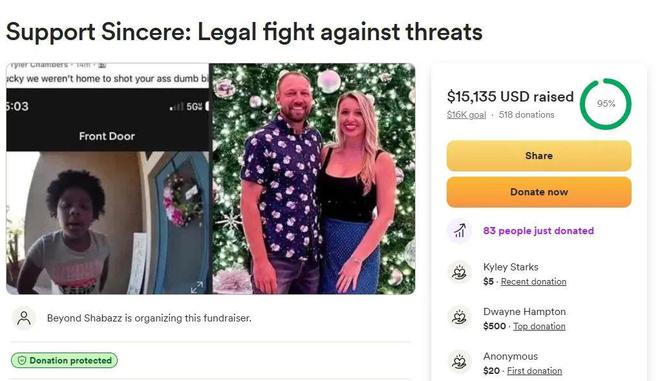The width and height of the screenshot is (660, 381).
Task: Click the Donation protected badge
Action: click(x=64, y=360)
